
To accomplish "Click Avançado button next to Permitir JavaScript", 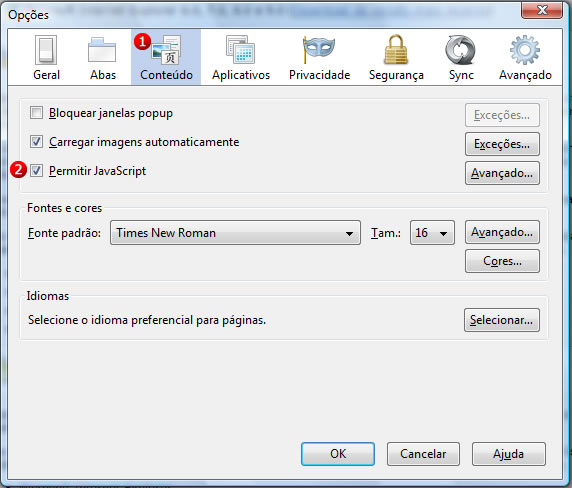I will pyautogui.click(x=502, y=173).
